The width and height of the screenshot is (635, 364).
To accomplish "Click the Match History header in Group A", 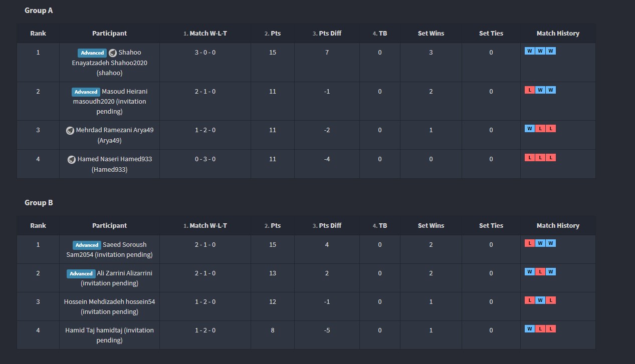I will pos(558,34).
